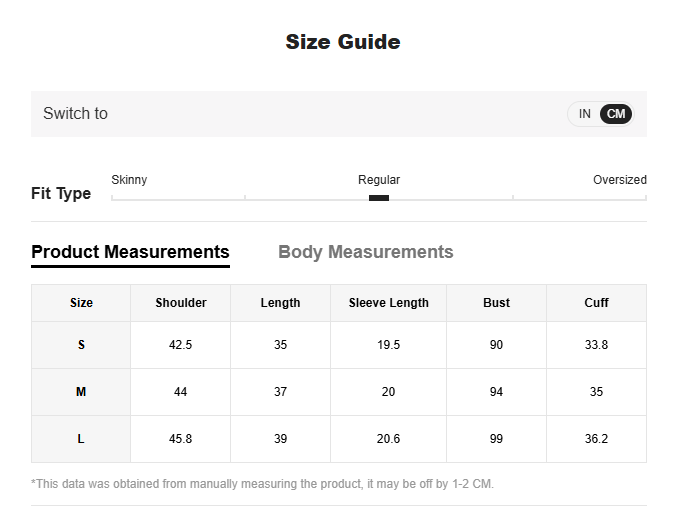The height and width of the screenshot is (516, 680).
Task: Click the Switch to label
Action: coord(75,114)
